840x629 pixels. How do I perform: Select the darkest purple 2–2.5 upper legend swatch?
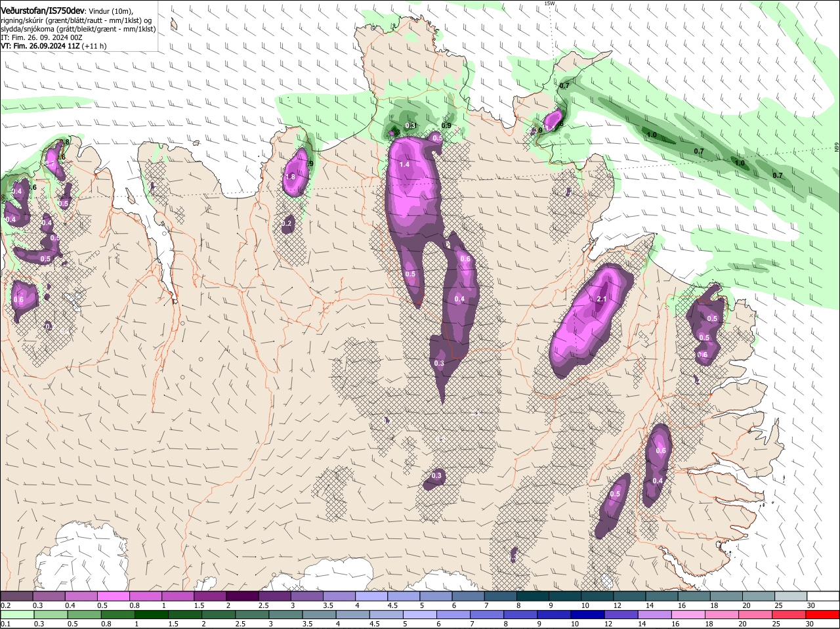click(x=241, y=596)
